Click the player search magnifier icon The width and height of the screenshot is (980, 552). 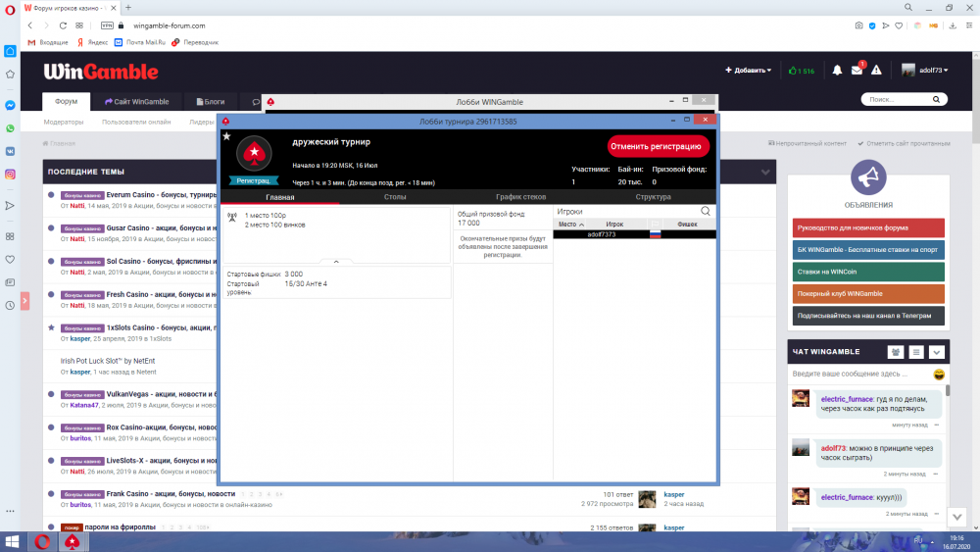(706, 211)
